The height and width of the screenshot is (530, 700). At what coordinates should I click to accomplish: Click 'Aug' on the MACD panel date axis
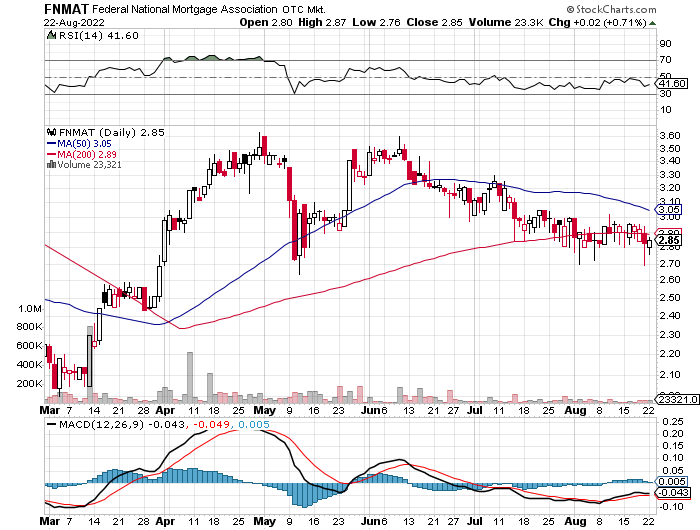click(575, 522)
